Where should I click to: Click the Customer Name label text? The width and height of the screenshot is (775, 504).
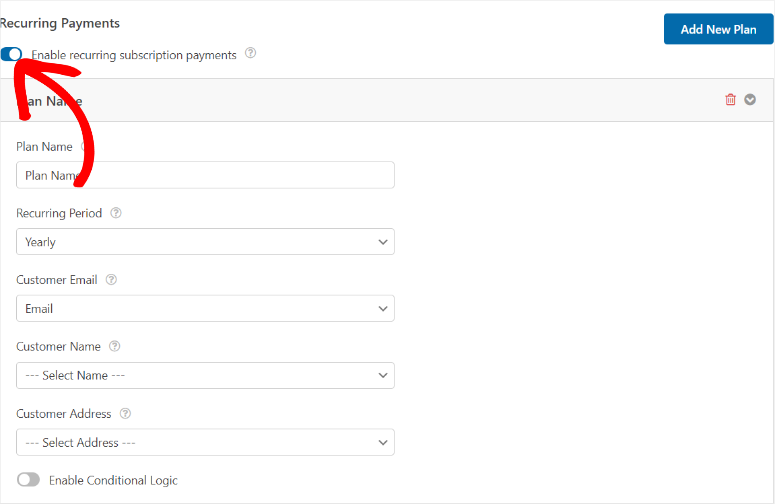pyautogui.click(x=58, y=346)
